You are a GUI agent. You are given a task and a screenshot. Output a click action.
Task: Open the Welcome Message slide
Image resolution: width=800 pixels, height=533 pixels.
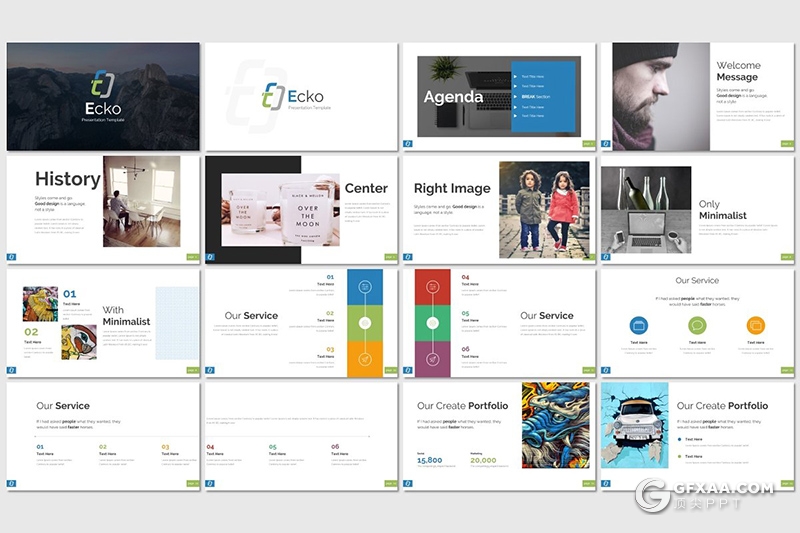click(x=697, y=96)
